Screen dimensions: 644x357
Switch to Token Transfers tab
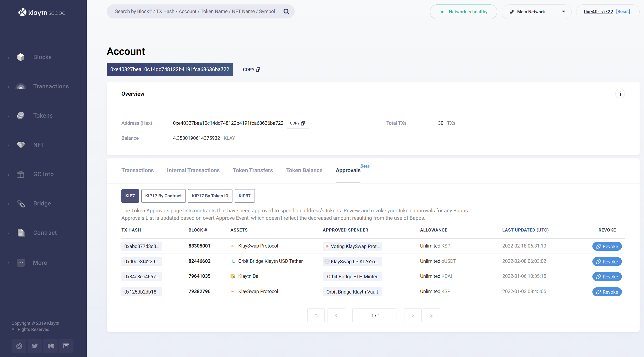(x=253, y=171)
